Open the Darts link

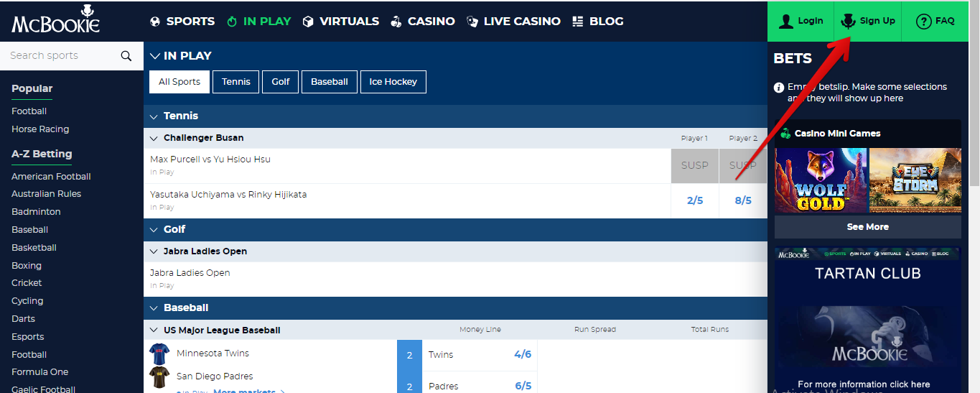23,319
